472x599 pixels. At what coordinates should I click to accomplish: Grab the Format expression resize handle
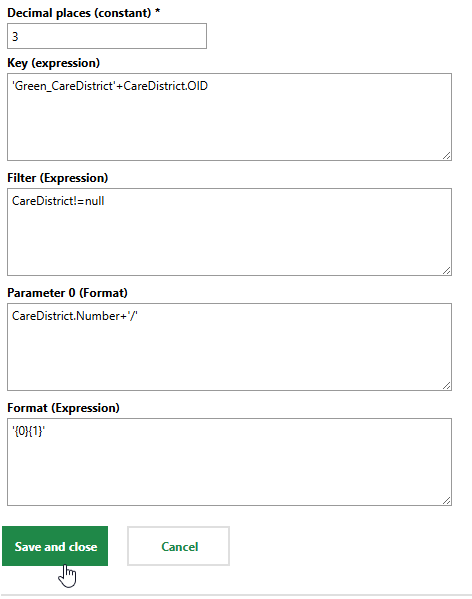pos(447,501)
